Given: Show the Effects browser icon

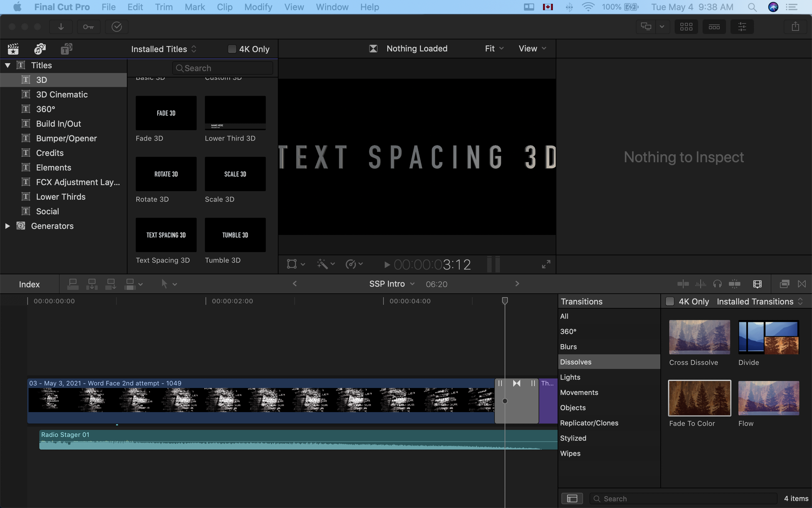Looking at the screenshot, I should (784, 284).
